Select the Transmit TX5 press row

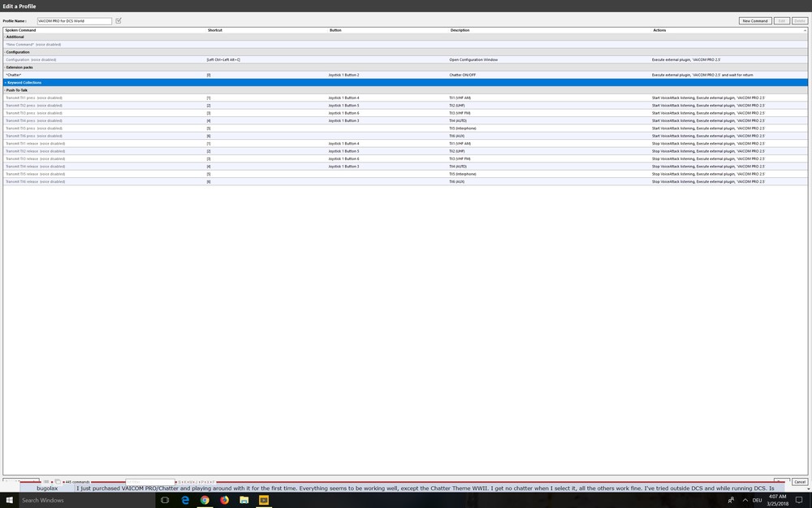coord(405,128)
